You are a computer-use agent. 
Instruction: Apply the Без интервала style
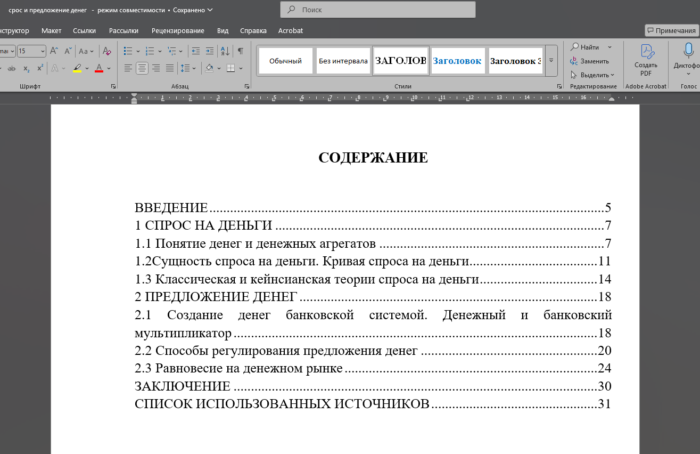click(x=343, y=61)
